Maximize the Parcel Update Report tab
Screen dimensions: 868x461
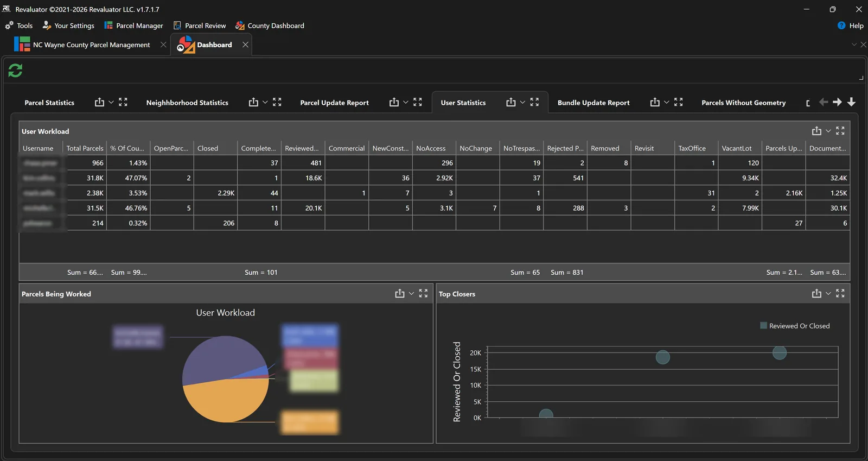coord(418,102)
